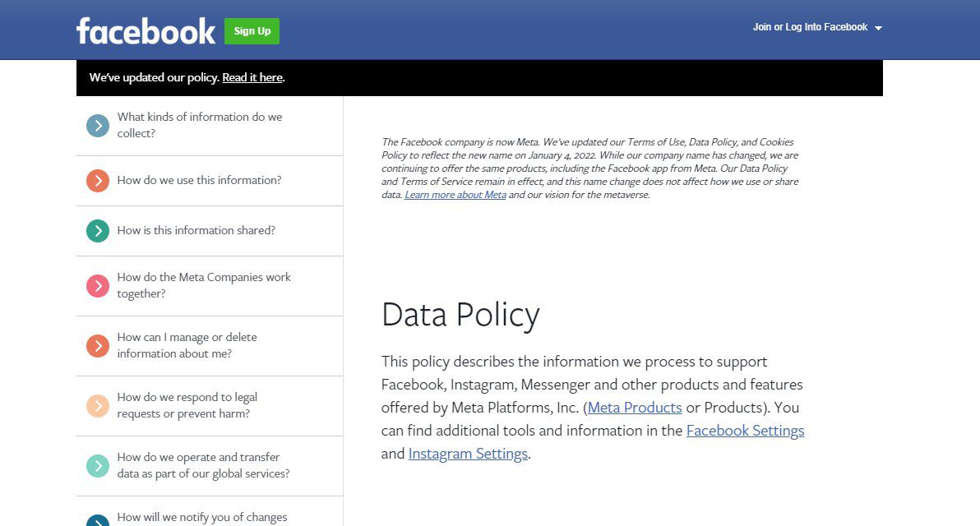Select 'How do the Meta Companies work together?' item
Screen dimensions: 980x526
point(204,285)
